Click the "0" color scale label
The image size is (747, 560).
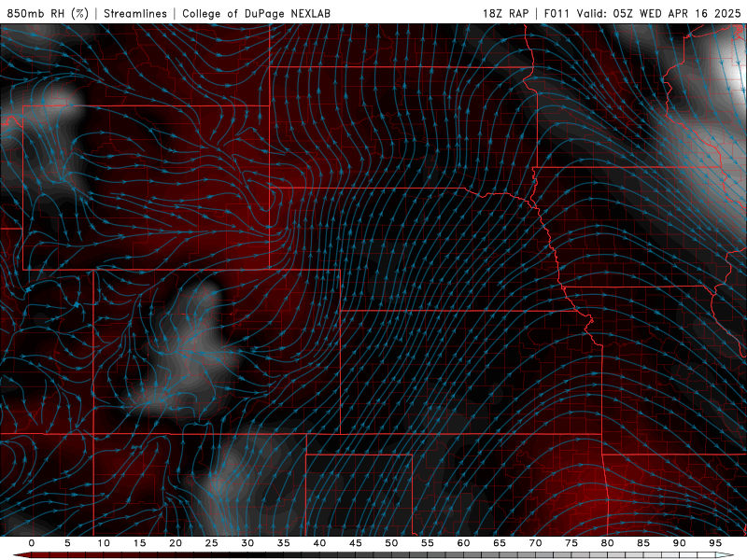click(x=32, y=543)
